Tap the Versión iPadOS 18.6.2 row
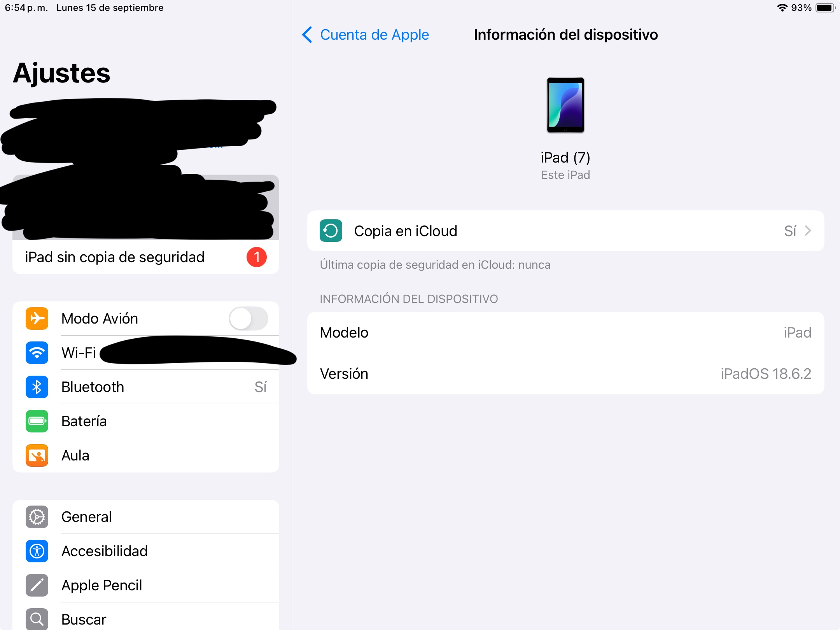The height and width of the screenshot is (630, 840). point(565,374)
